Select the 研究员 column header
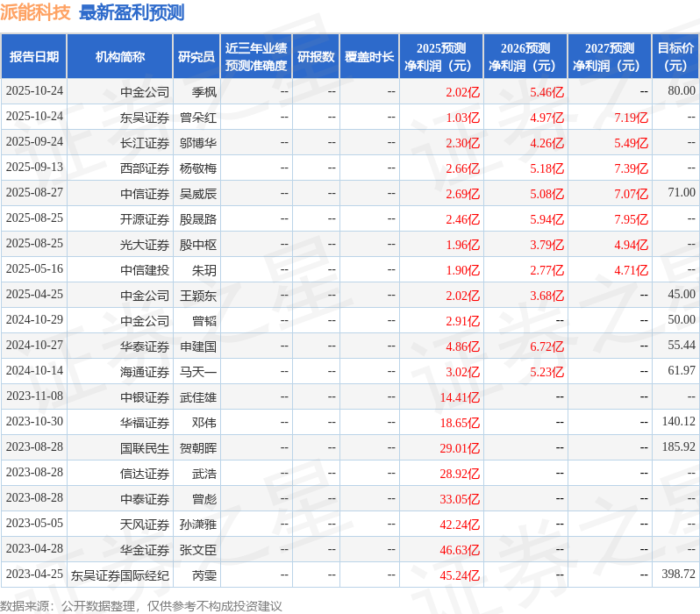 coord(196,57)
